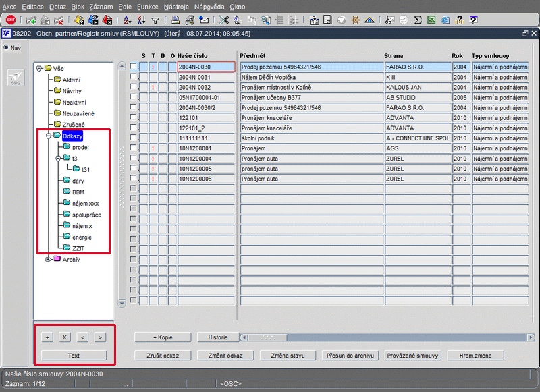
Task: Check the checkbox for row 2004N-0030
Action: pyautogui.click(x=133, y=66)
